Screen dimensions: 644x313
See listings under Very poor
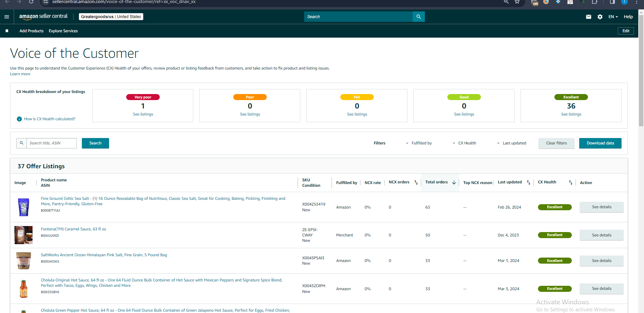(x=143, y=114)
